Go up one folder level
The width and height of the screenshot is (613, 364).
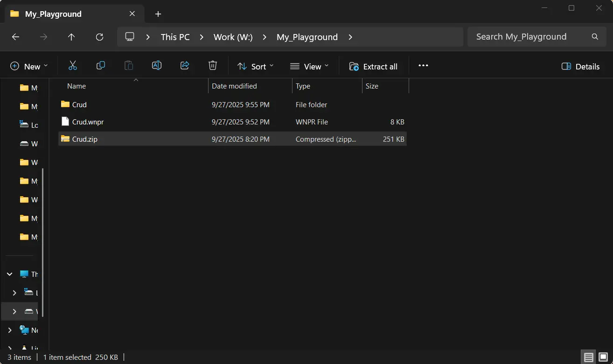coord(71,37)
